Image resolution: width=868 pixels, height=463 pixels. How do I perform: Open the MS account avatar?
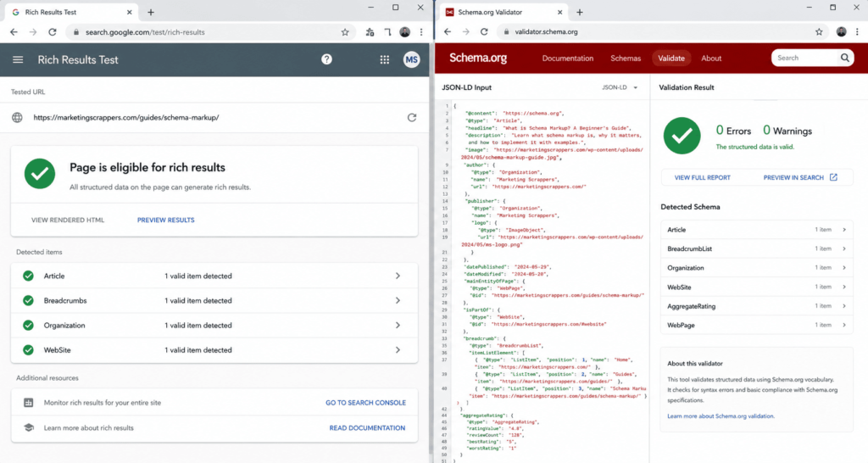click(x=411, y=59)
